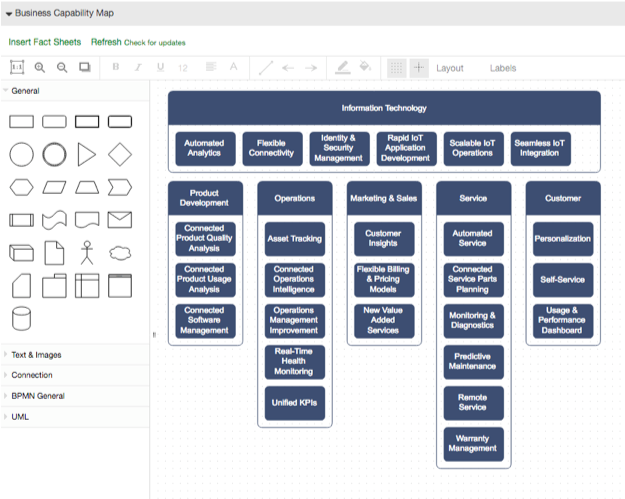625x499 pixels.
Task: Toggle the guides crosshair button
Action: [419, 68]
